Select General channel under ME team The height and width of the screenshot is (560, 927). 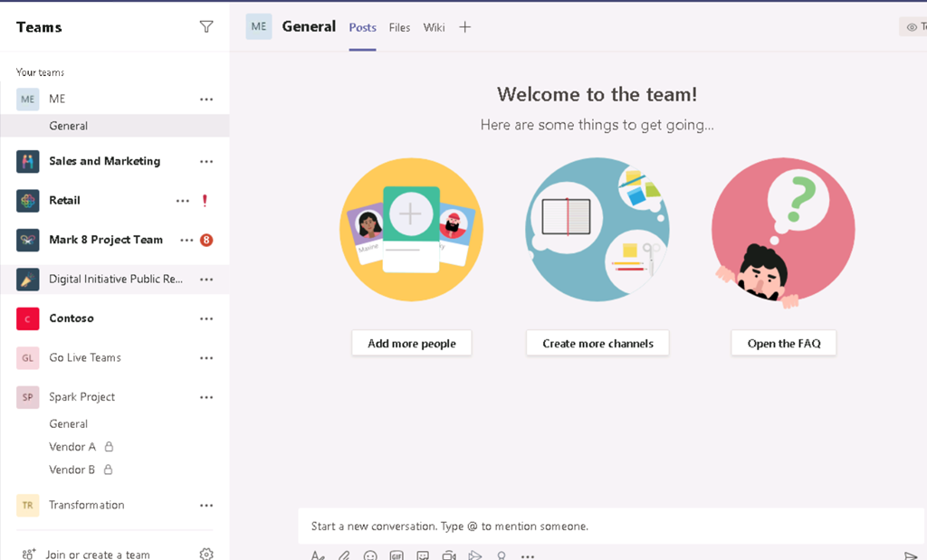click(115, 126)
